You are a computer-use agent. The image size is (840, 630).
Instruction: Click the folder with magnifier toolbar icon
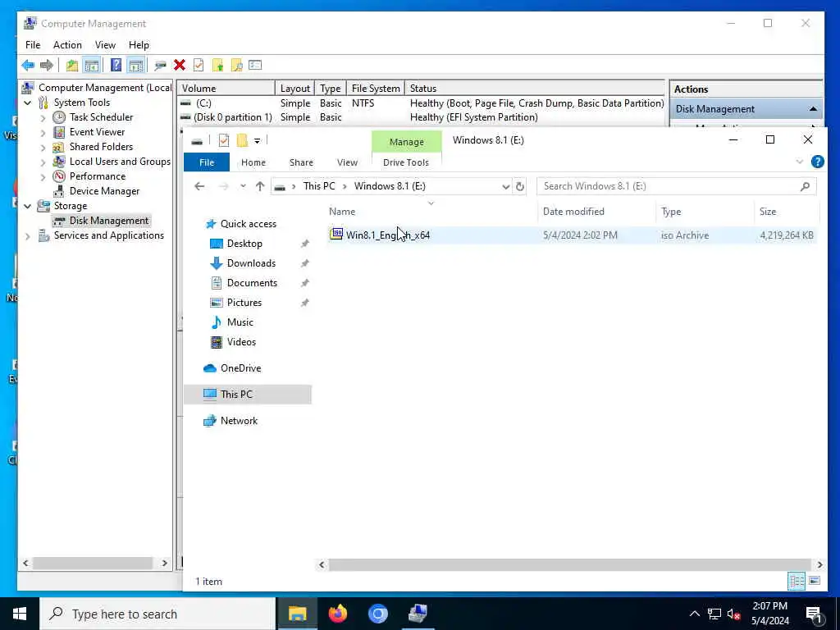[x=236, y=66]
